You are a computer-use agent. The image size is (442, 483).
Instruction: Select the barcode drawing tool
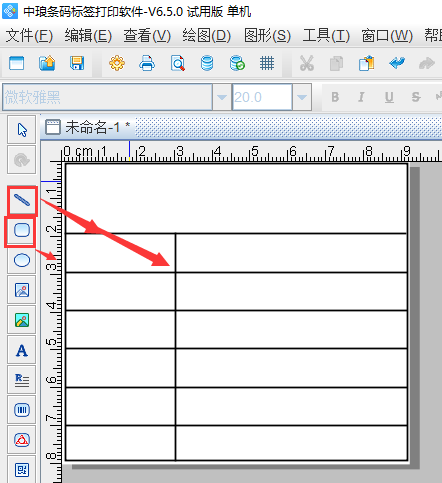pos(22,410)
